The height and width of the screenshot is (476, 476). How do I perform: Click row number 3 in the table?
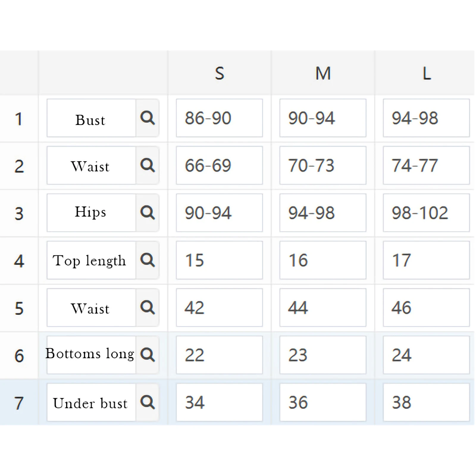pos(19,213)
